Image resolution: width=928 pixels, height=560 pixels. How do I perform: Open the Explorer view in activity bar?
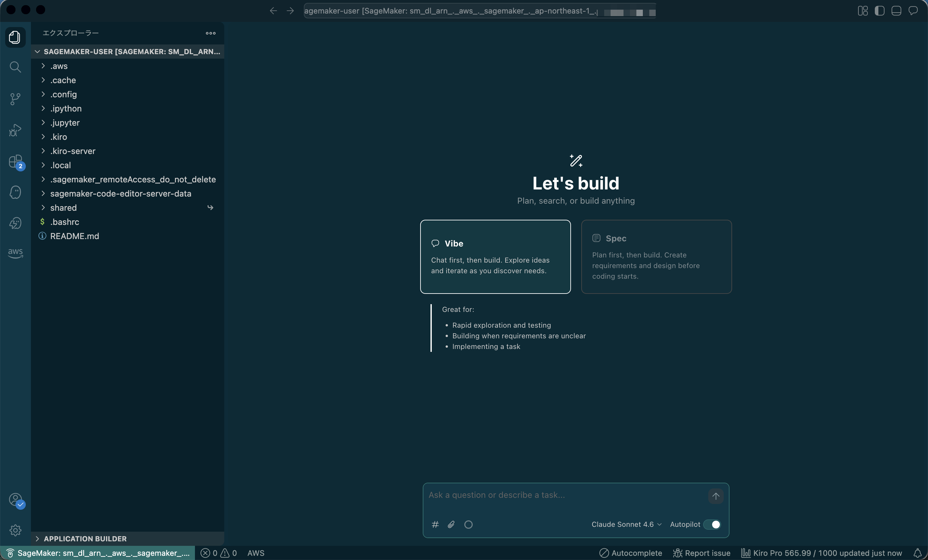(x=15, y=37)
